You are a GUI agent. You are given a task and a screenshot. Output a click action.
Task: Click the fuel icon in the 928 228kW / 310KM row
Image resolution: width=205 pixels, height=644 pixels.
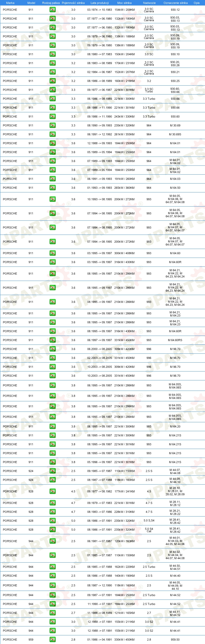pos(52,512)
